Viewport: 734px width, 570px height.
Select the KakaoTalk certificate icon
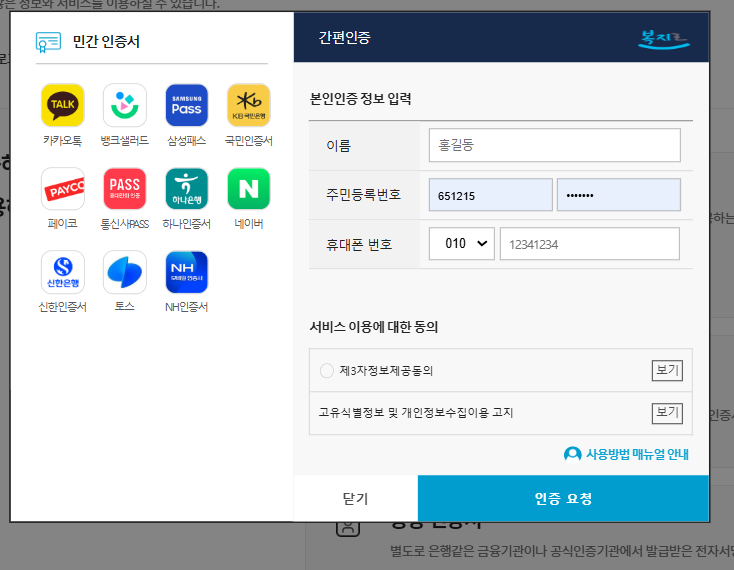pyautogui.click(x=62, y=105)
